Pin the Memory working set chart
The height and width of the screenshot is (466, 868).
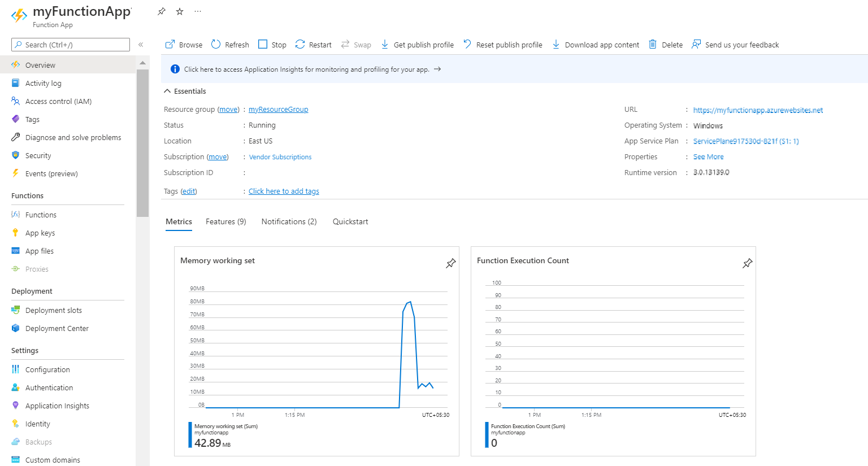pos(450,263)
